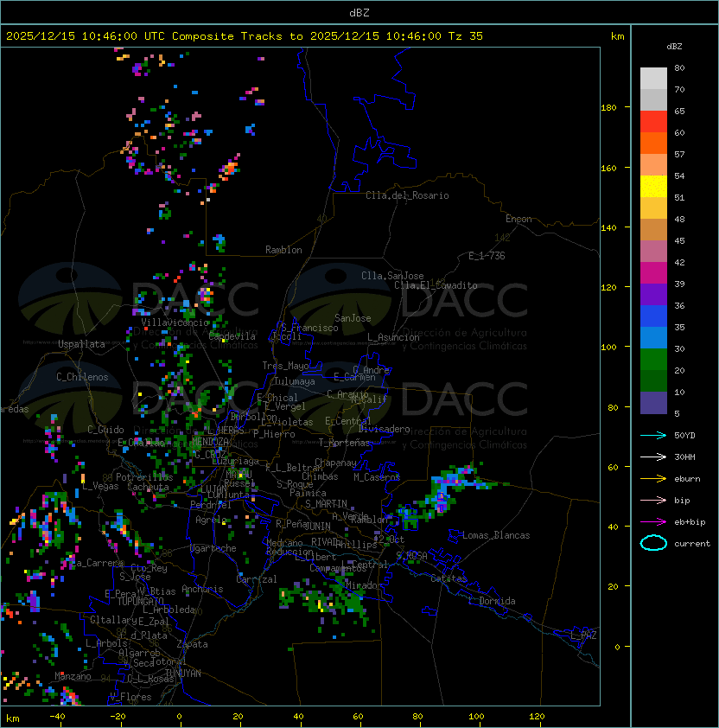Screen dimensions: 719x728
Task: Click the Manzano place label
Action: coord(73,676)
